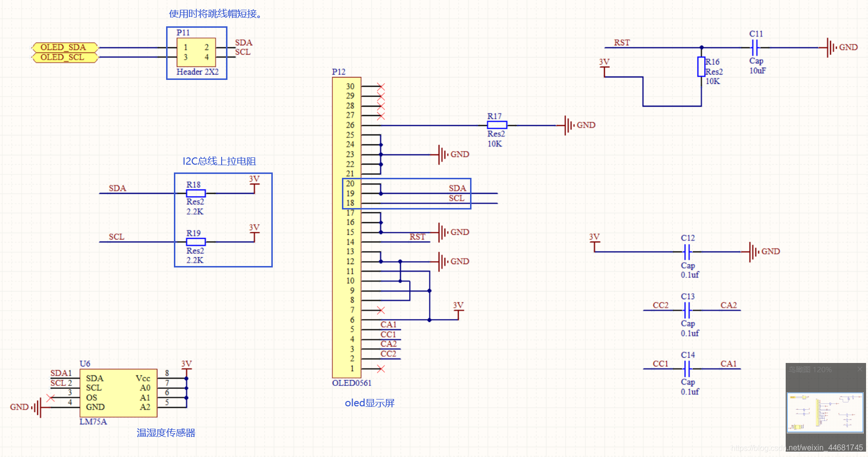Image resolution: width=868 pixels, height=457 pixels.
Task: Click the CA2 net label right of C13
Action: click(x=729, y=305)
